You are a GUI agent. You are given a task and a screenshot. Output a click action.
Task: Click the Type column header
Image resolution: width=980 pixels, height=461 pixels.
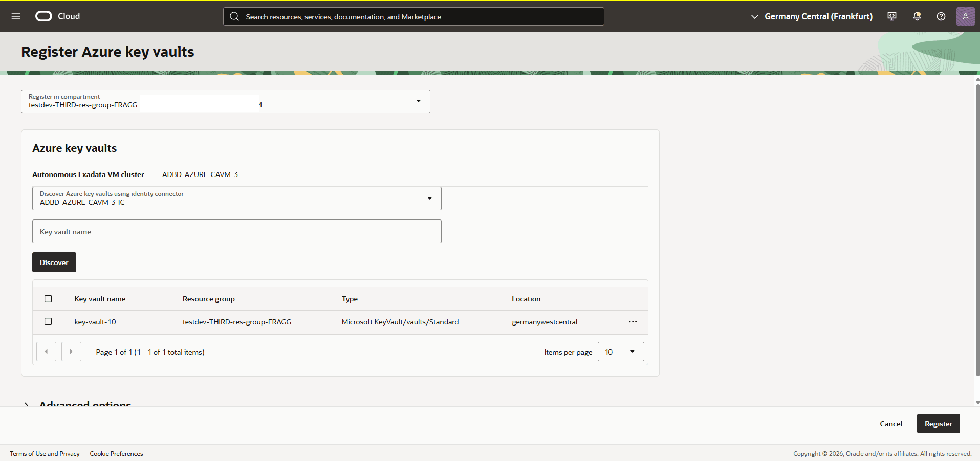(x=350, y=299)
